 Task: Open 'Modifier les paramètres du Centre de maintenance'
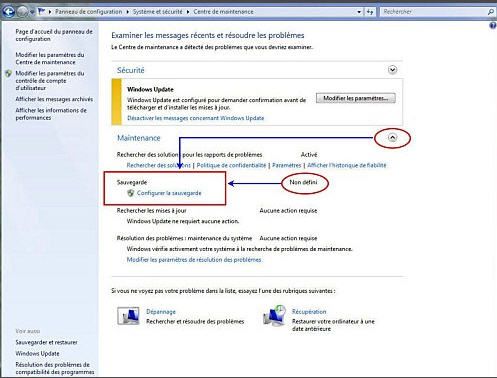pos(50,58)
